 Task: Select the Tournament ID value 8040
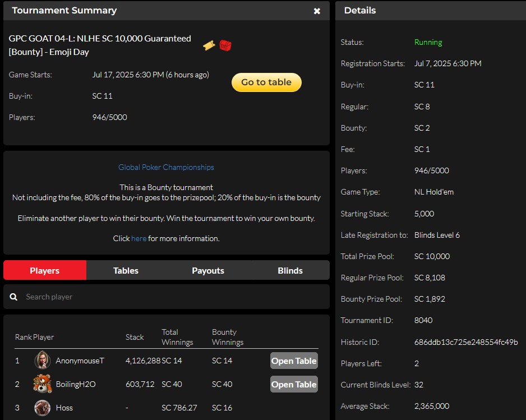pos(422,320)
